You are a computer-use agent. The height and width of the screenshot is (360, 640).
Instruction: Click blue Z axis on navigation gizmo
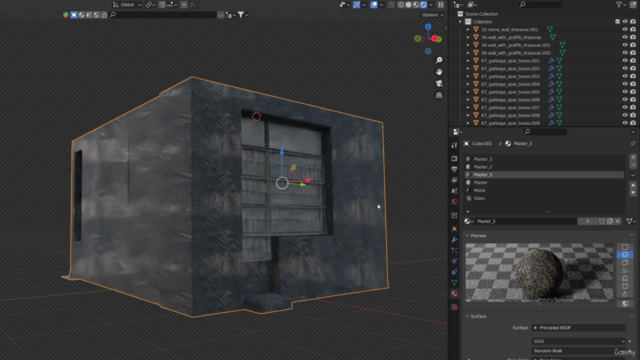tap(428, 27)
